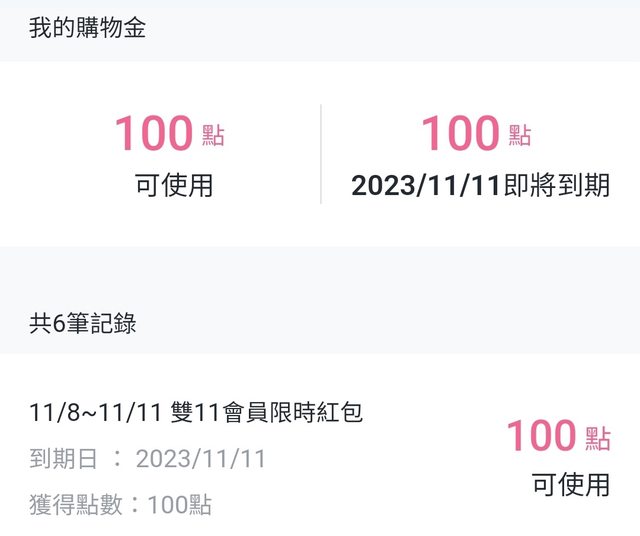This screenshot has width=640, height=536.
Task: Tap the 獲得點數 label in record
Action: [x=78, y=505]
